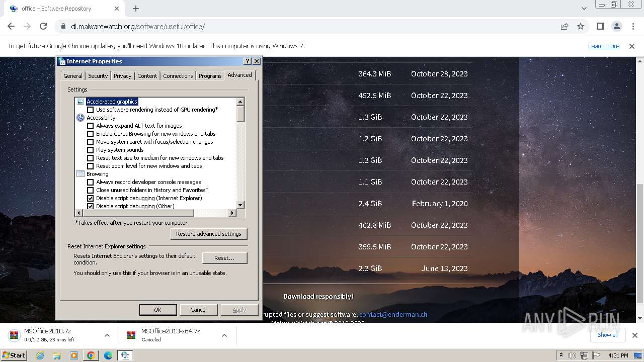View site information lock icon
The image size is (644, 362).
point(63,26)
